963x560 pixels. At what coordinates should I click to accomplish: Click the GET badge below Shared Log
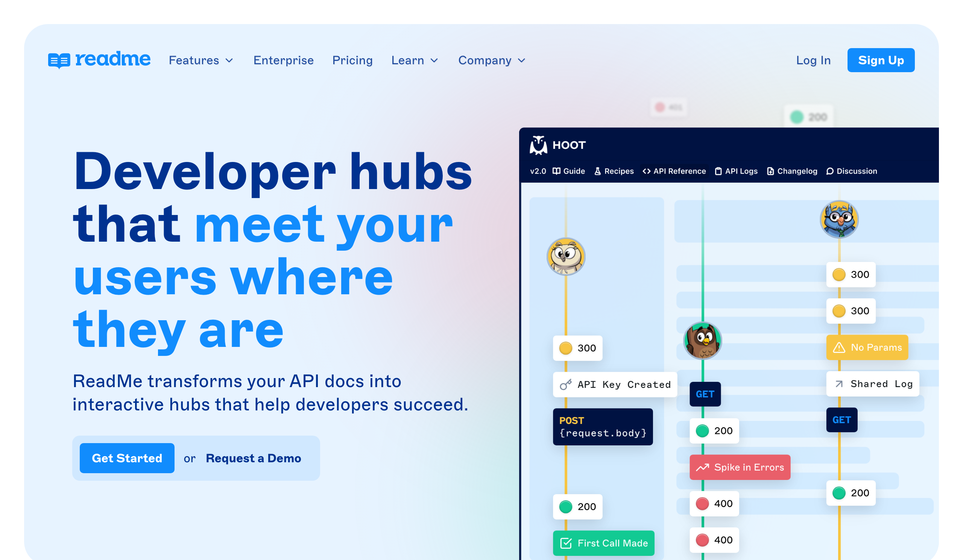841,419
